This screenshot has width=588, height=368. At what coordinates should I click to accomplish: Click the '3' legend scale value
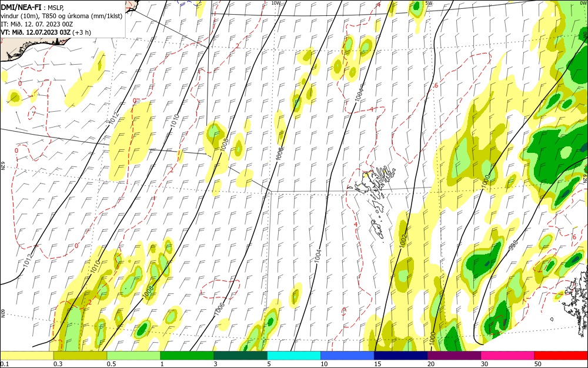(216, 364)
